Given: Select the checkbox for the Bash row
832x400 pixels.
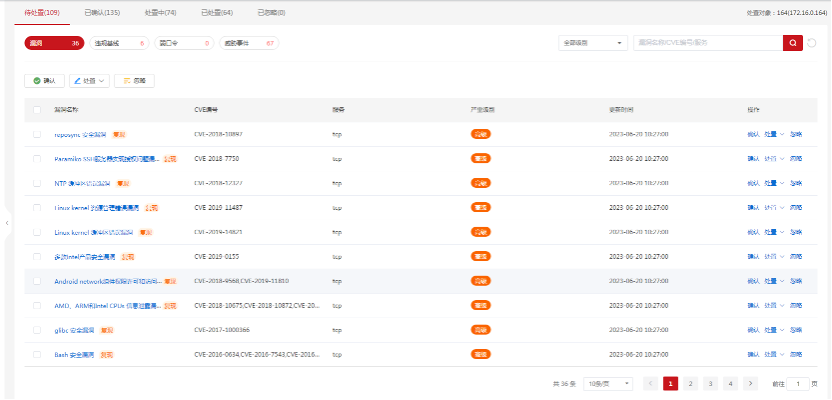Looking at the screenshot, I should click(37, 354).
